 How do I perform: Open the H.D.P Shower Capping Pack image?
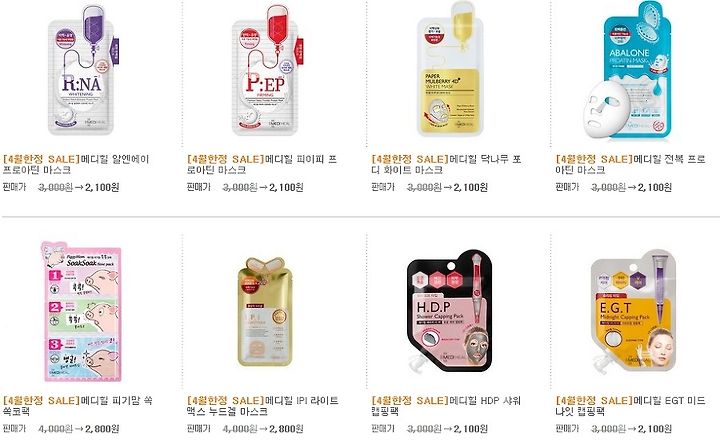450,311
